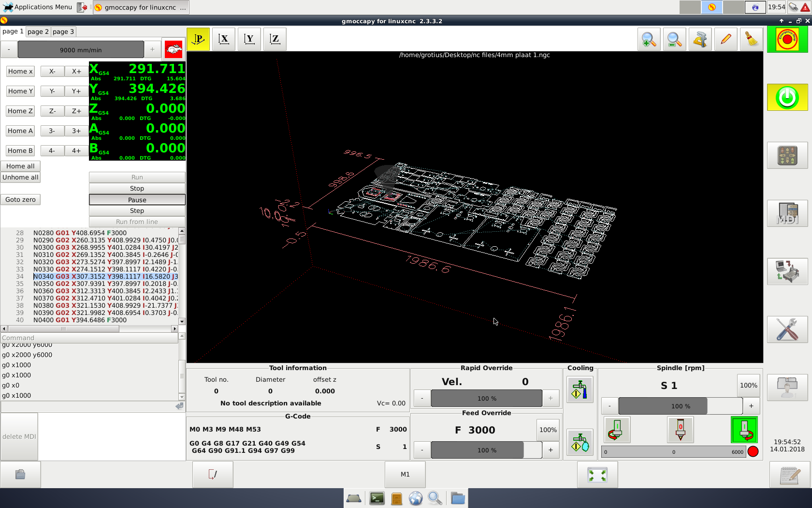Pause the running program

(137, 200)
